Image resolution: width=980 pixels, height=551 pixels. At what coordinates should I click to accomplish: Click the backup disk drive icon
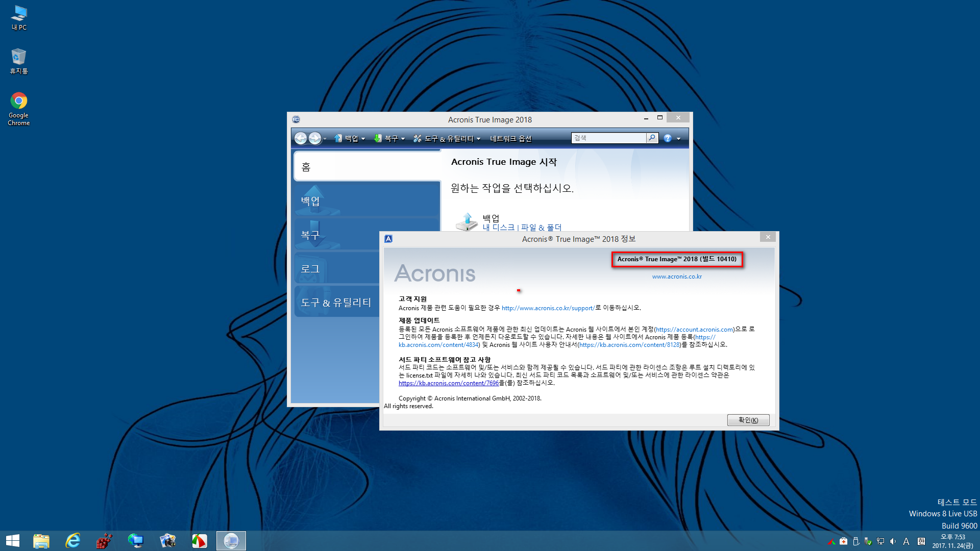467,222
